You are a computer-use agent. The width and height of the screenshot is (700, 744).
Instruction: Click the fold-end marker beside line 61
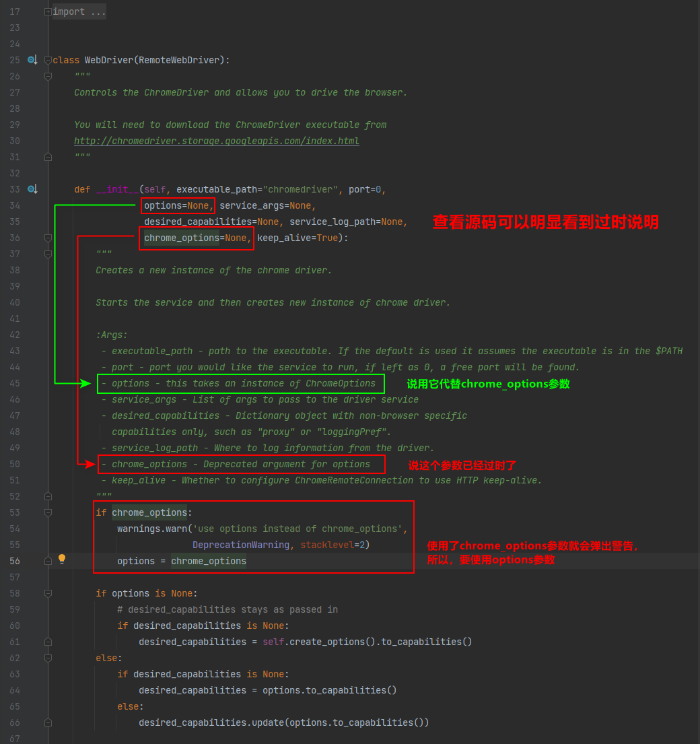(x=48, y=642)
